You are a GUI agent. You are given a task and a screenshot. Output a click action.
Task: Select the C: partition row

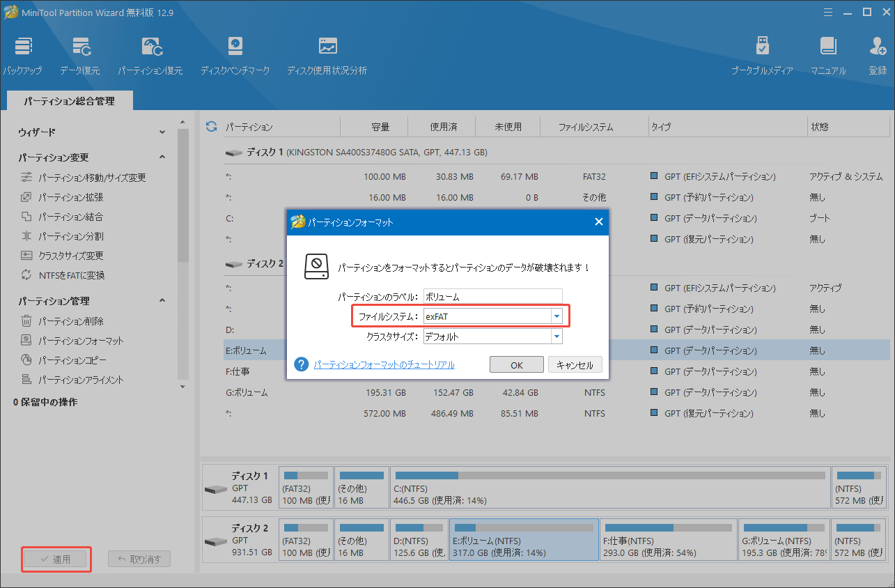pyautogui.click(x=556, y=218)
